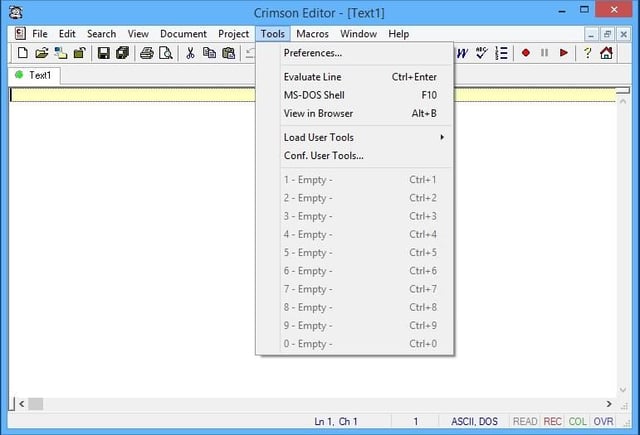Screen dimensions: 640x435
Task: Minimize the inner document window
Action: click(591, 35)
